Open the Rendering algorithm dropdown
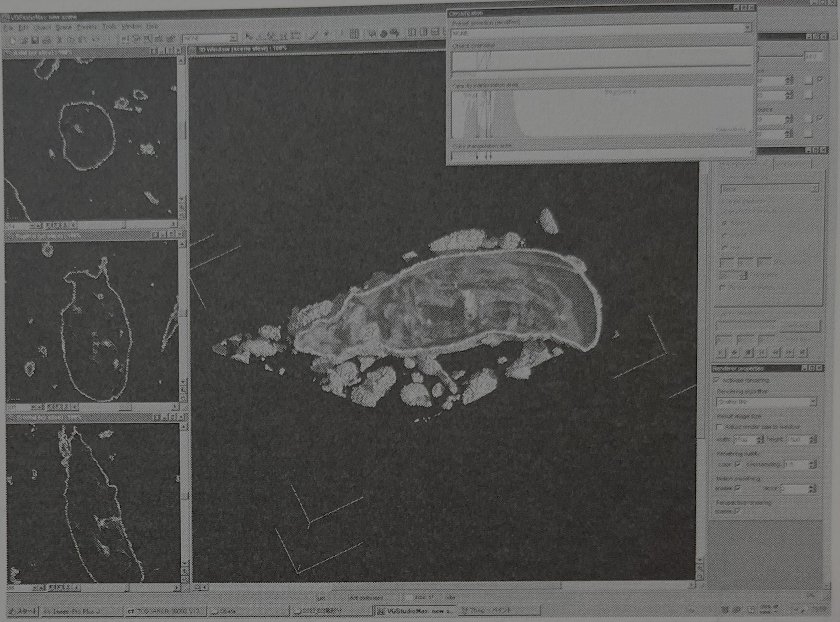The image size is (840, 622). (813, 402)
